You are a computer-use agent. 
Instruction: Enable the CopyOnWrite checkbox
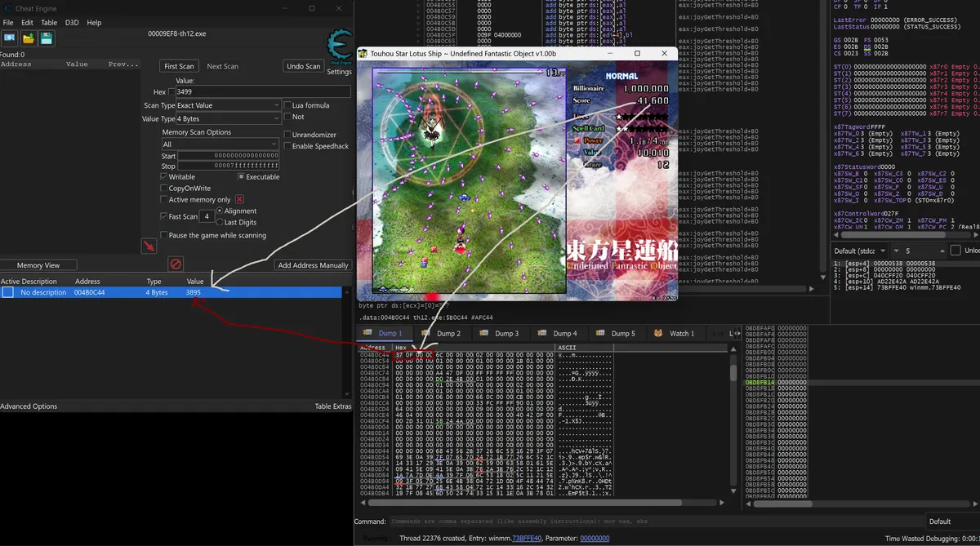point(164,188)
